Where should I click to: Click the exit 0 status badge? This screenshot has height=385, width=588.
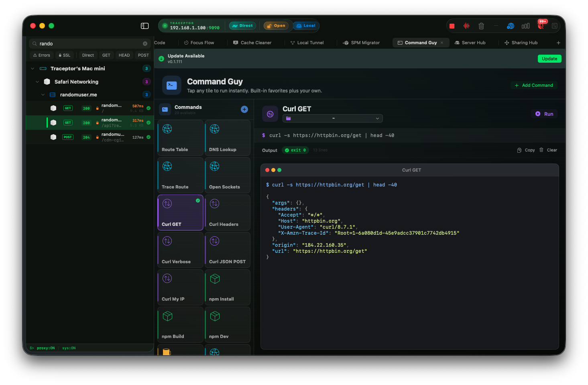(295, 150)
